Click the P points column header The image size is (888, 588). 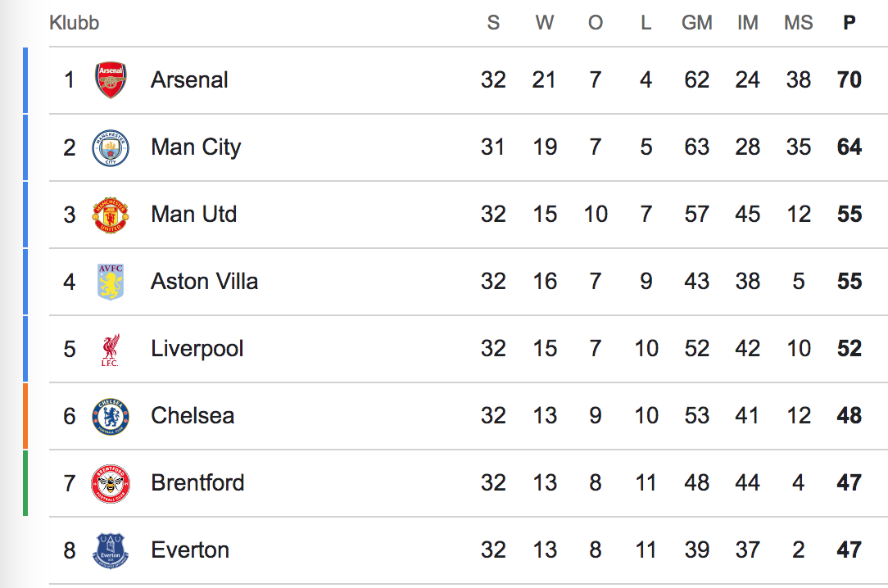[849, 23]
